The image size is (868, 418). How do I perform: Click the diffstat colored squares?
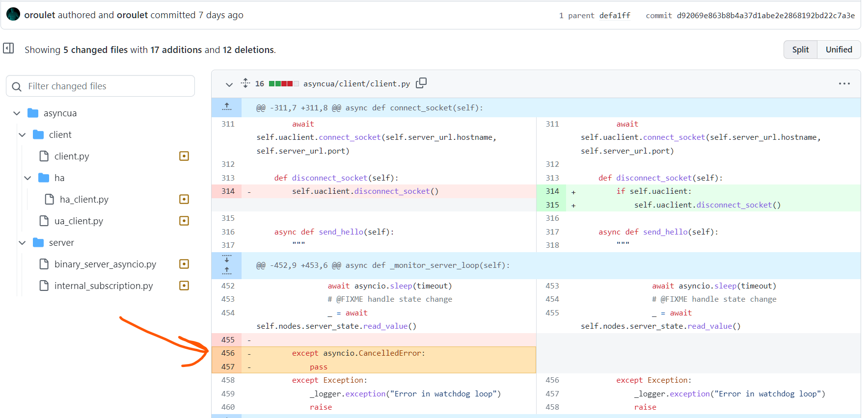pos(284,83)
